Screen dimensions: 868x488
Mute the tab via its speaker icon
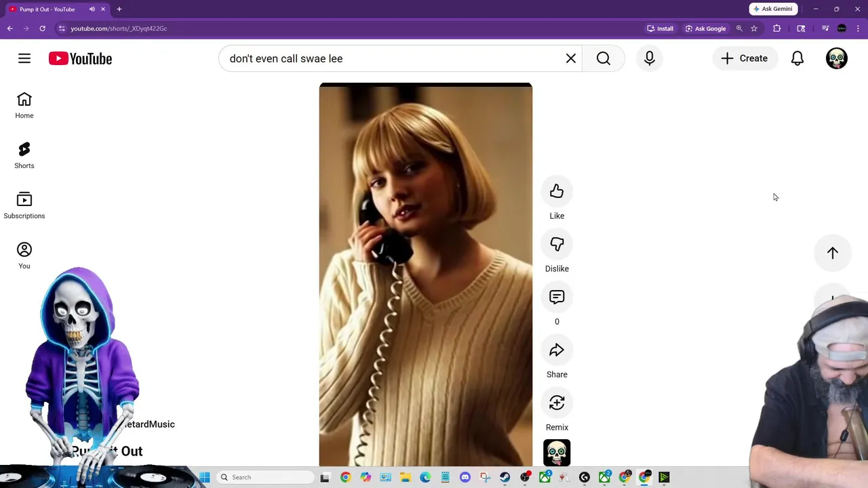[x=92, y=9]
